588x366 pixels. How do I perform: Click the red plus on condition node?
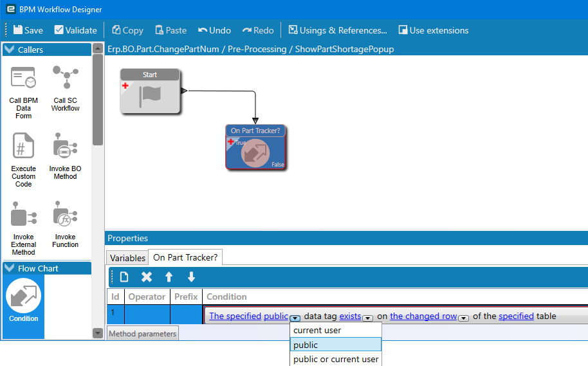(230, 142)
